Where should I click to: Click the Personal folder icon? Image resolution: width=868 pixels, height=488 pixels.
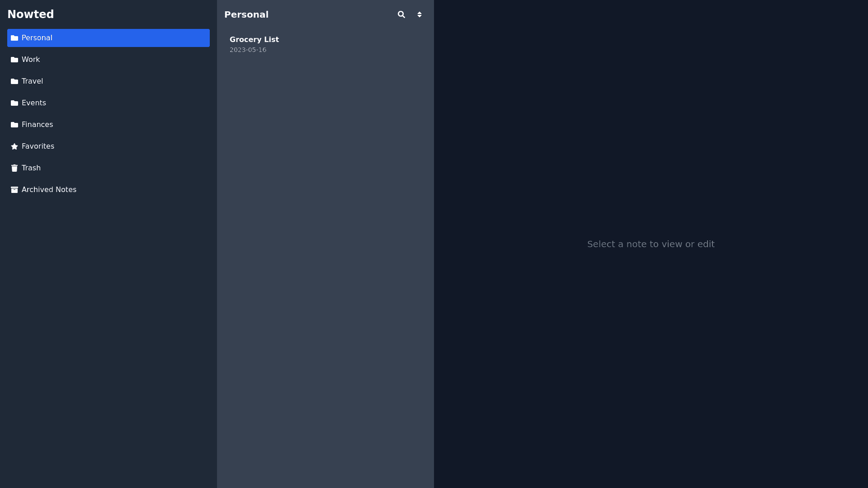click(x=14, y=38)
